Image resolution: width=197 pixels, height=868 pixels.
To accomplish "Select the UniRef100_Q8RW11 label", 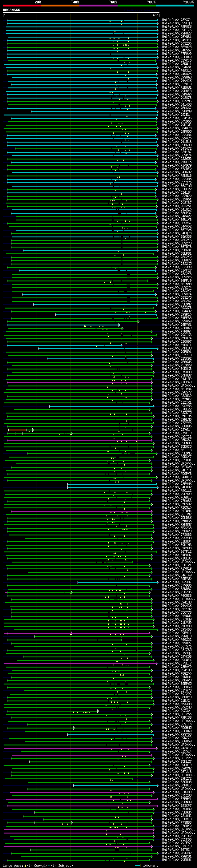I will pos(177,64).
